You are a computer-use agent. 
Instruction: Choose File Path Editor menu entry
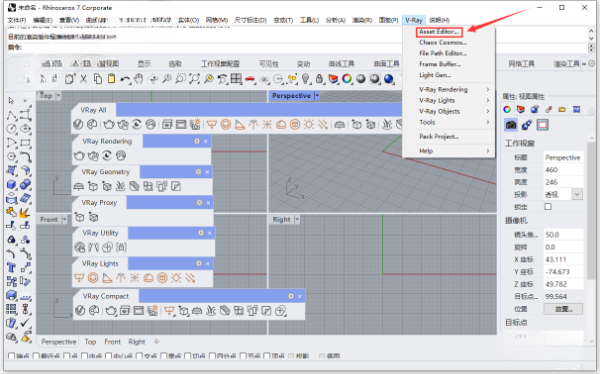click(443, 53)
